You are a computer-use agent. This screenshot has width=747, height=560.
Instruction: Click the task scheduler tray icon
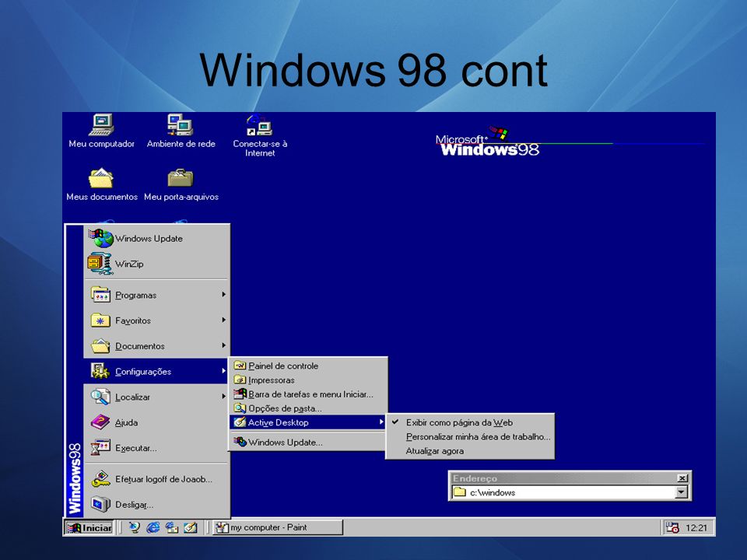pos(672,527)
